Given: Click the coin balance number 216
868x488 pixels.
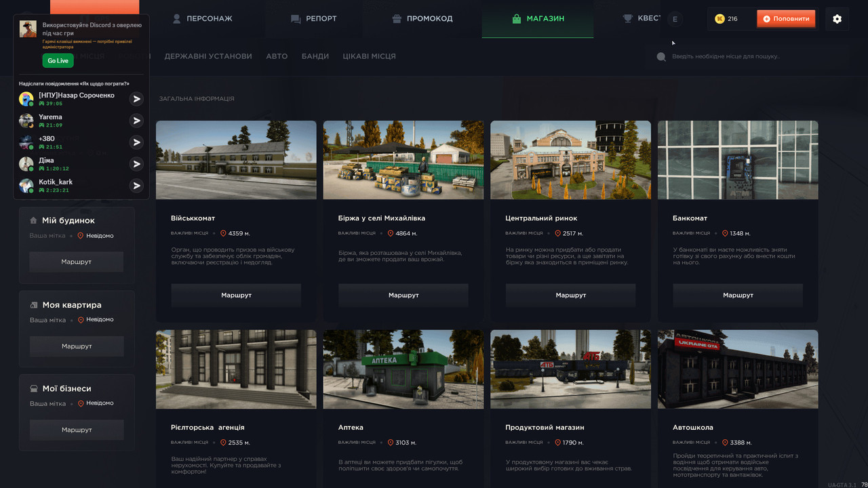Looking at the screenshot, I should tap(732, 19).
